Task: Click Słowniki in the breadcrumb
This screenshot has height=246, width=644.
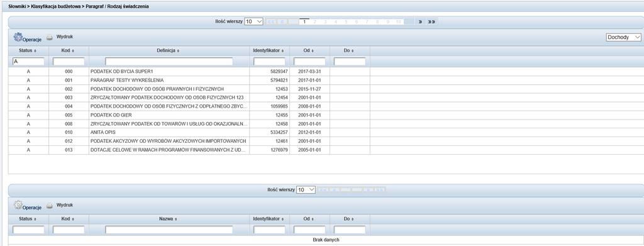Action: coord(18,6)
